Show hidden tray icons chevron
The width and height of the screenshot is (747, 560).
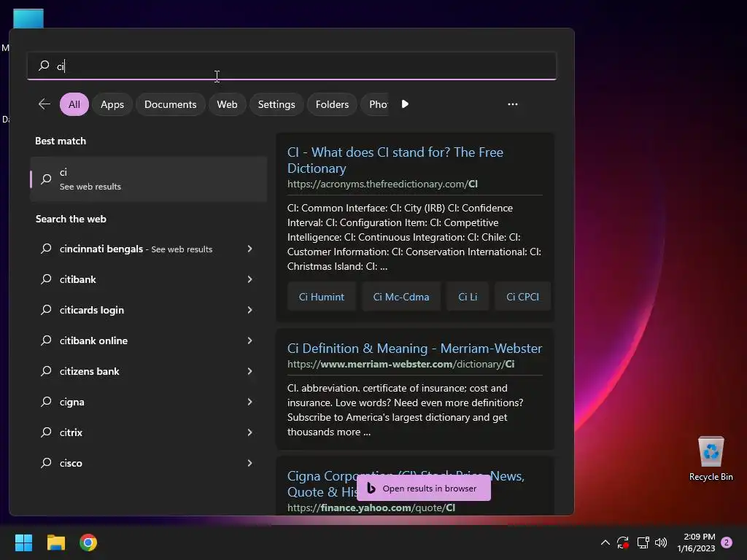[605, 542]
